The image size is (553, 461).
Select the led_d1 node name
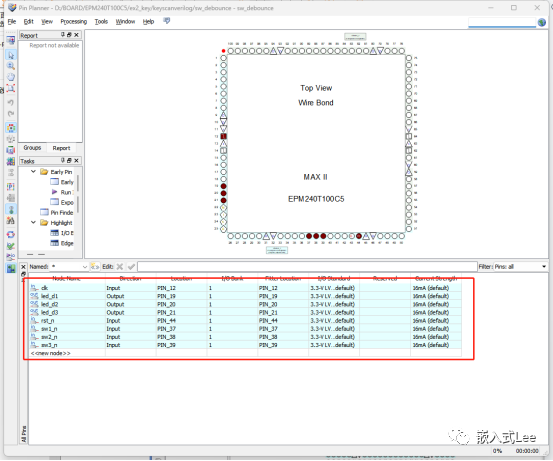pos(49,296)
